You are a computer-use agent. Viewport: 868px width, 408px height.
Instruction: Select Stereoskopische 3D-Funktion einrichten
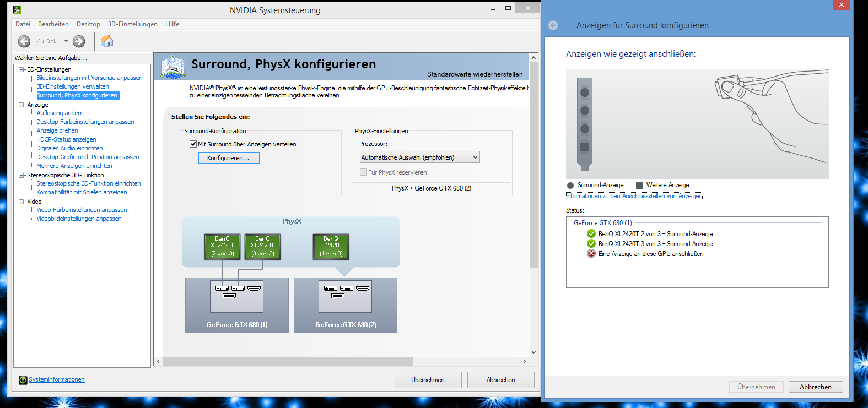(89, 183)
